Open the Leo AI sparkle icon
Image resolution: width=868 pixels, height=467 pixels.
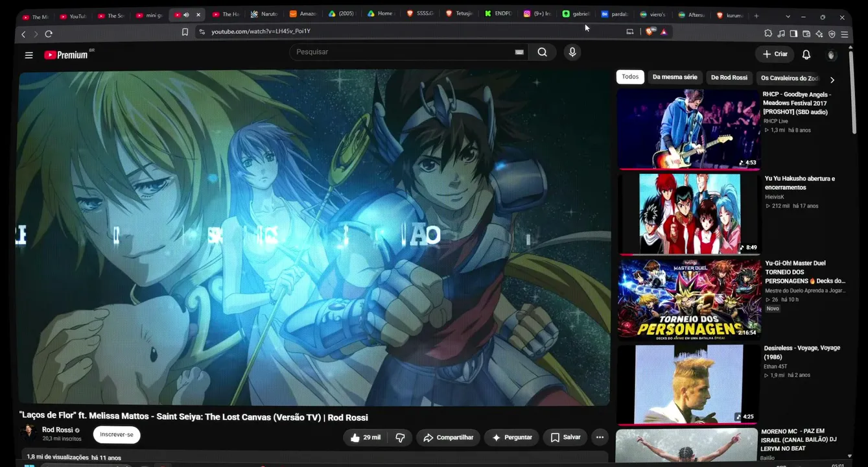[x=819, y=34]
